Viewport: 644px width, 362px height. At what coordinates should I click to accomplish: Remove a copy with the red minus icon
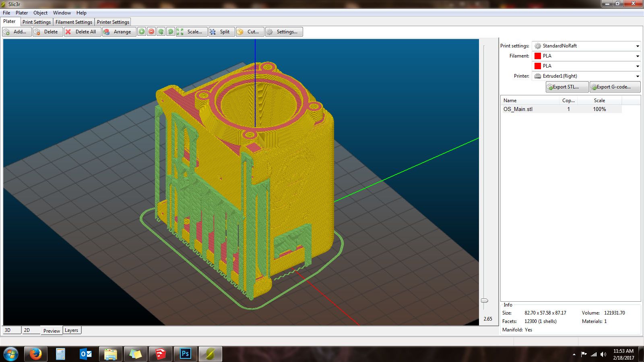click(151, 32)
